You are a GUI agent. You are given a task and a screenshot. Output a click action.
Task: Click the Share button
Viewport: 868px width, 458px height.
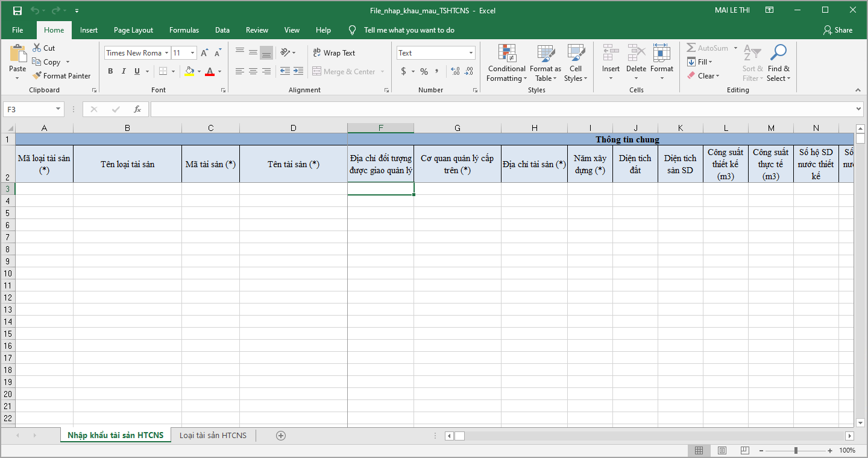click(838, 30)
